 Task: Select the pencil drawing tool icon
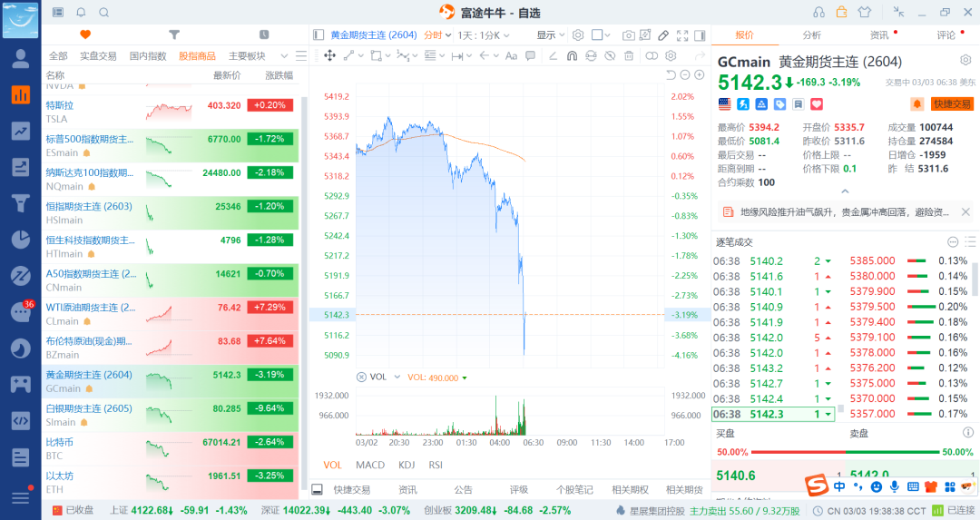[663, 35]
